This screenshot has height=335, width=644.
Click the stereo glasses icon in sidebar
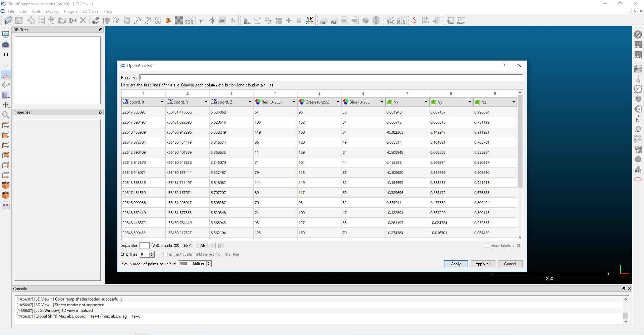click(x=6, y=205)
